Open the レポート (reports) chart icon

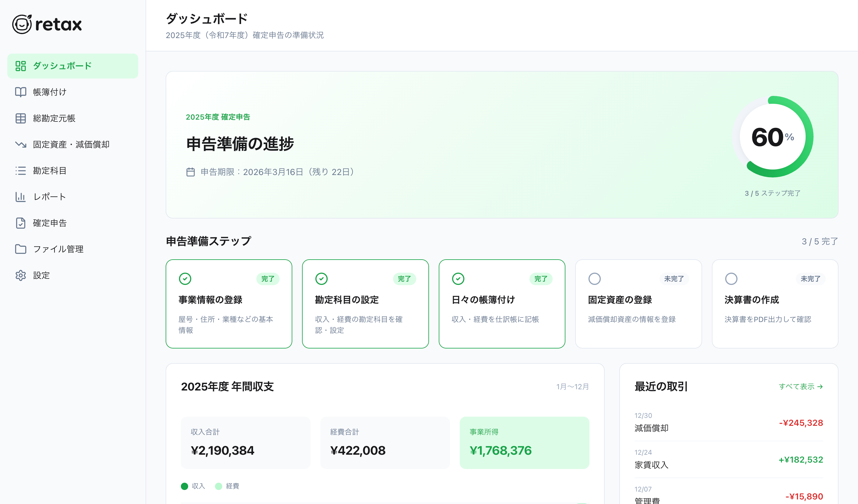(20, 197)
